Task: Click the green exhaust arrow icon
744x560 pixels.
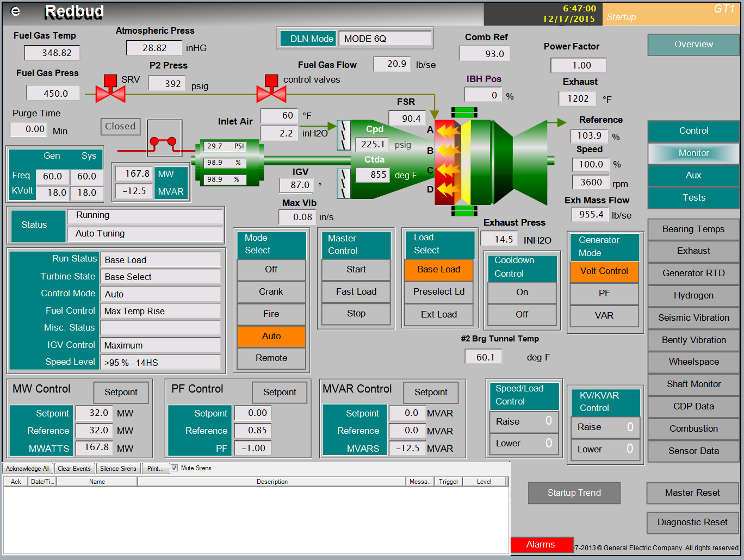Action: [561, 123]
